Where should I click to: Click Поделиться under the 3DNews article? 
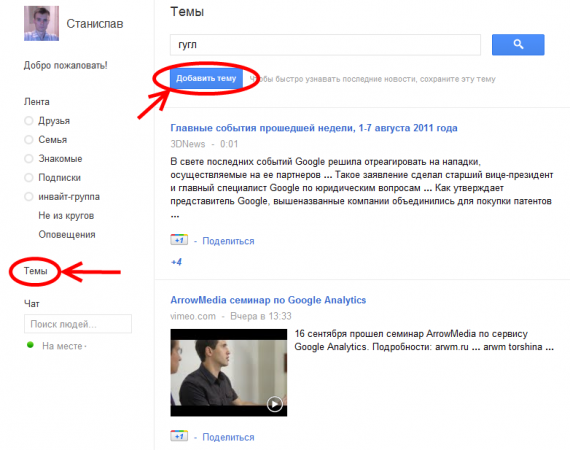click(x=228, y=241)
